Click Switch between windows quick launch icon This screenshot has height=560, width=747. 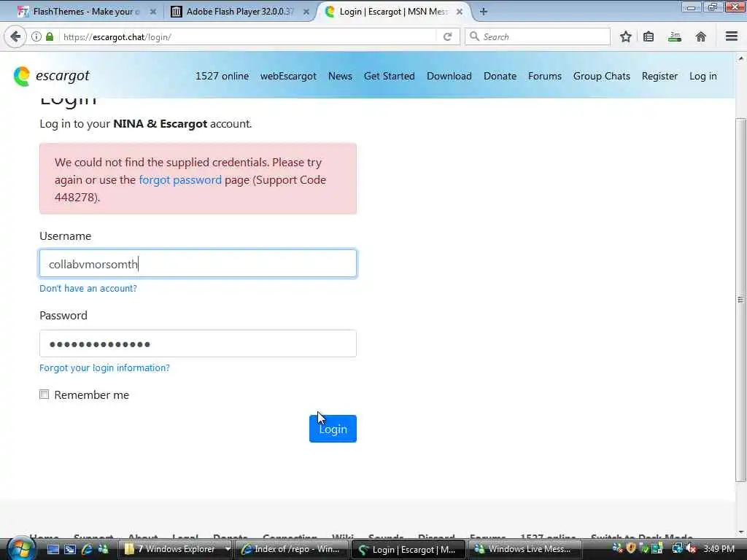70,549
